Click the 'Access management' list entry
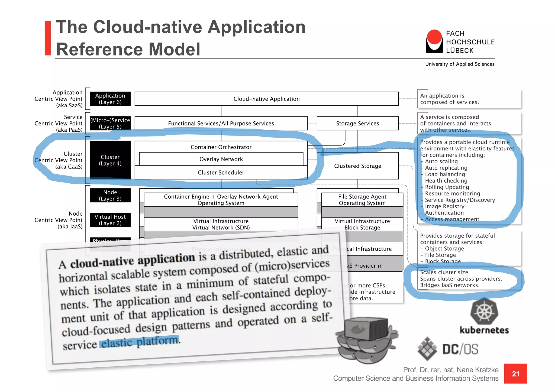 point(450,219)
